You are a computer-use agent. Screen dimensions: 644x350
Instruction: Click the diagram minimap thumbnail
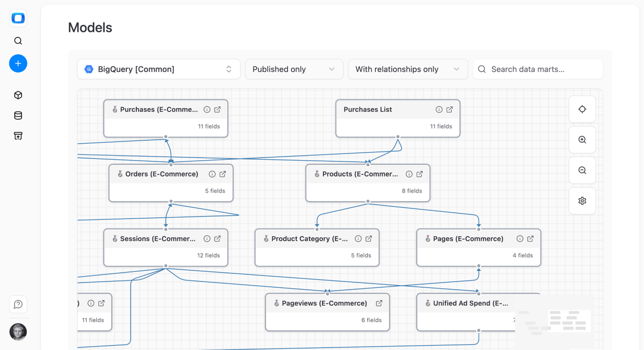554,322
